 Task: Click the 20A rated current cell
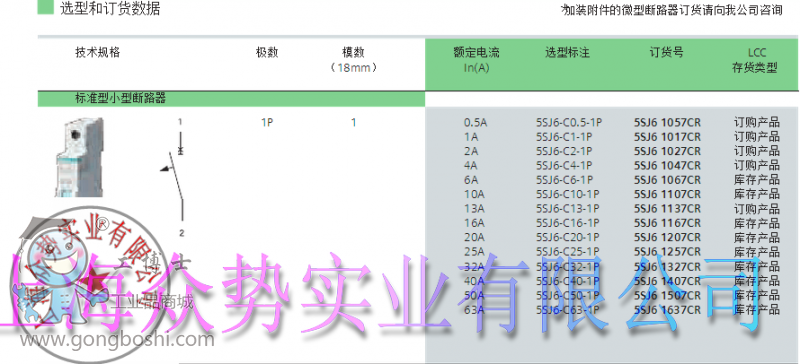tap(473, 237)
